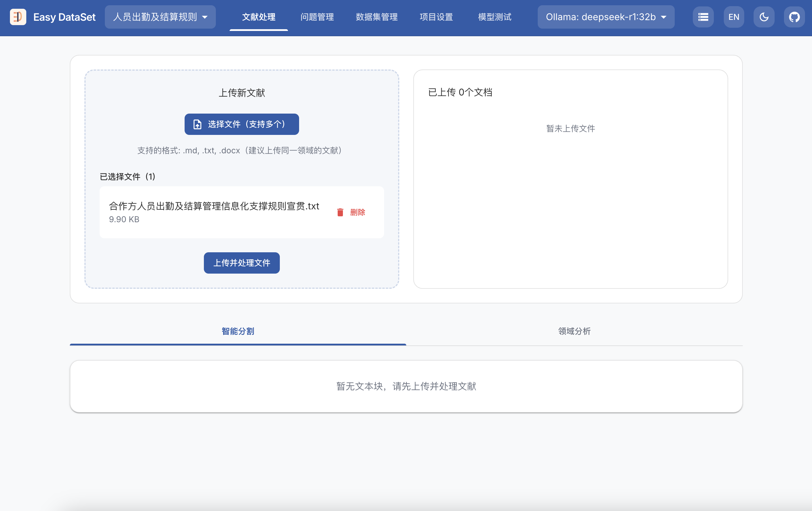Click the Easy DataSet logo icon

tap(18, 17)
